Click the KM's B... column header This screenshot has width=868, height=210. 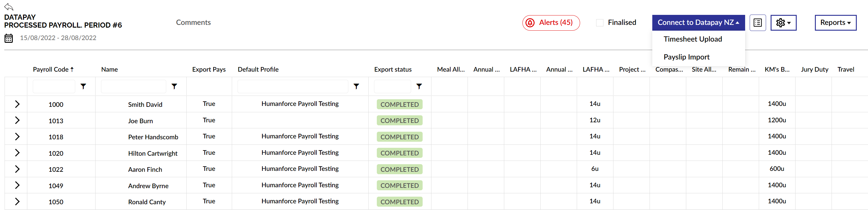click(777, 69)
